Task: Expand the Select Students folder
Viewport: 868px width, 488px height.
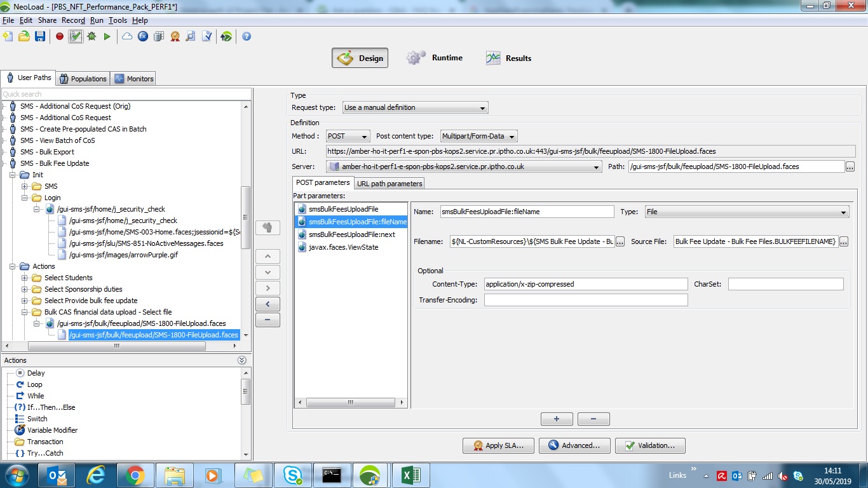Action: click(25, 278)
